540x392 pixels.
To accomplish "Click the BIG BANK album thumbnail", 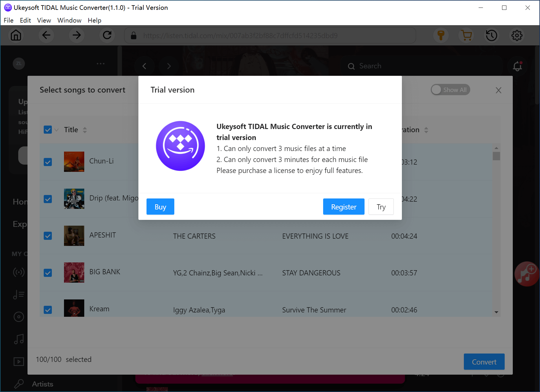I will 74,273.
